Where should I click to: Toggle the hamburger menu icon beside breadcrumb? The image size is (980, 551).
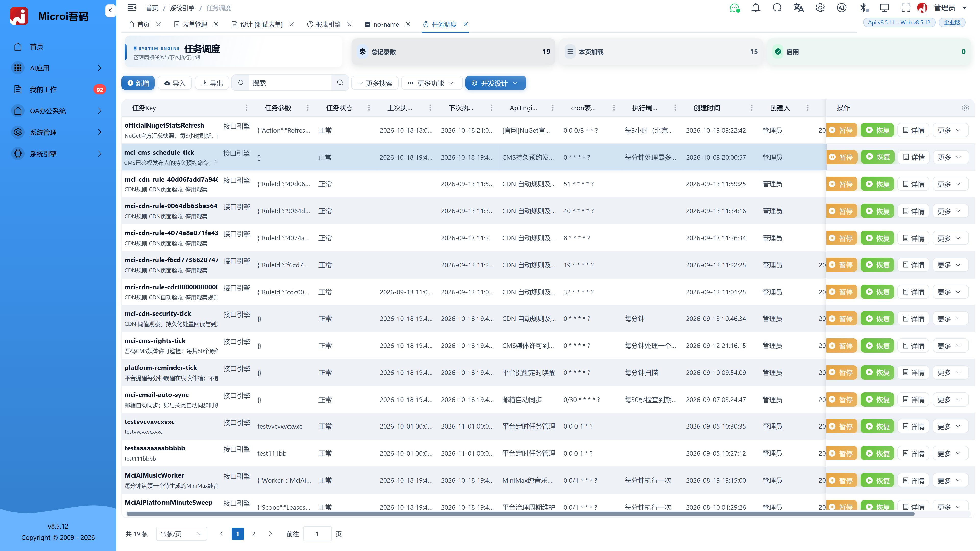(132, 8)
